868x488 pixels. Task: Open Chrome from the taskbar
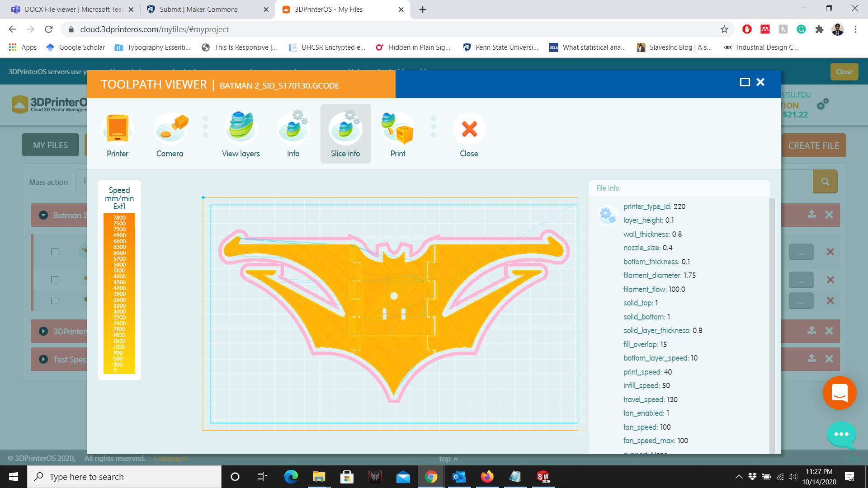(x=431, y=477)
